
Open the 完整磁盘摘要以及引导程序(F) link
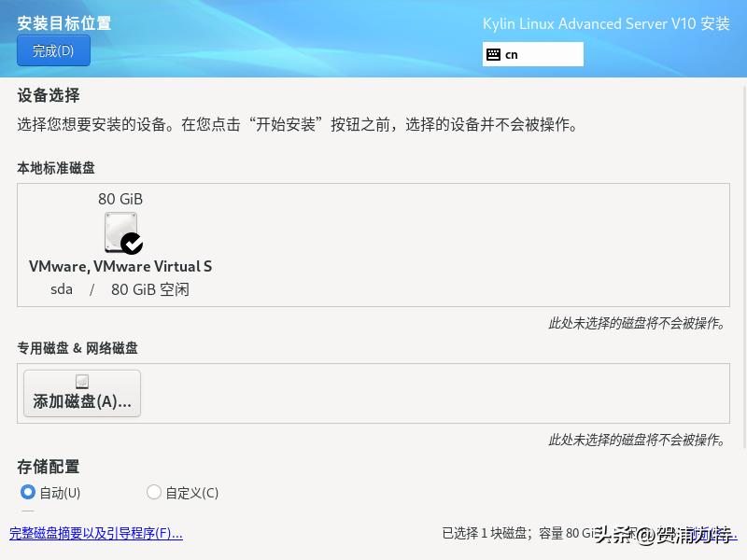pos(96,533)
